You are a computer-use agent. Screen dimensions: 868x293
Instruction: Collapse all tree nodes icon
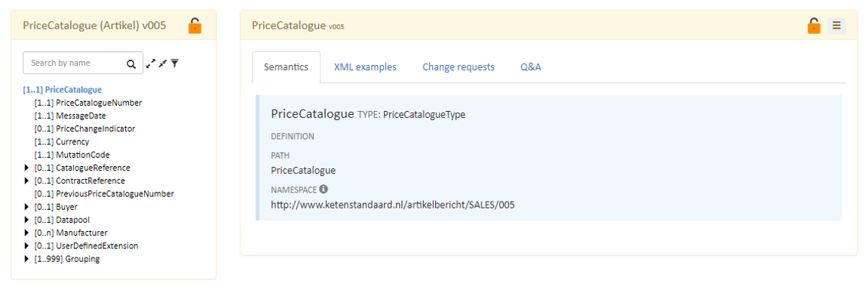[x=162, y=63]
